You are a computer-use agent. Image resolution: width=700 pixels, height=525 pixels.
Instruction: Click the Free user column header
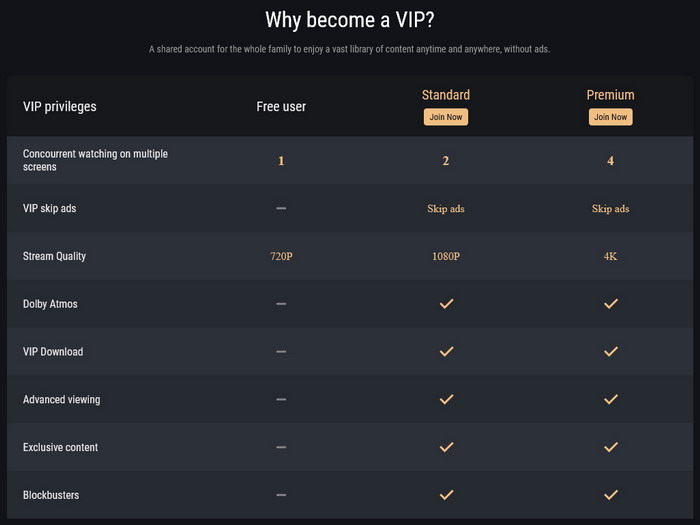[x=281, y=106]
